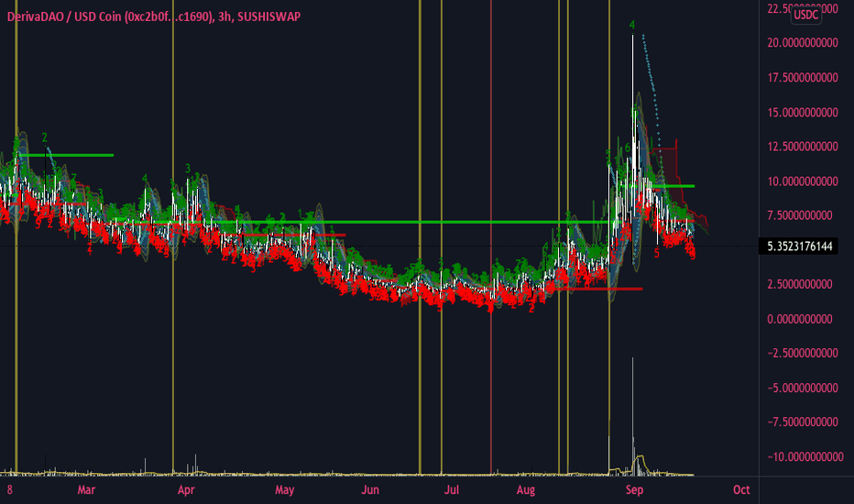Image resolution: width=854 pixels, height=504 pixels.
Task: Click the DerivaDAO / USD Coin chart title
Action: tap(154, 16)
